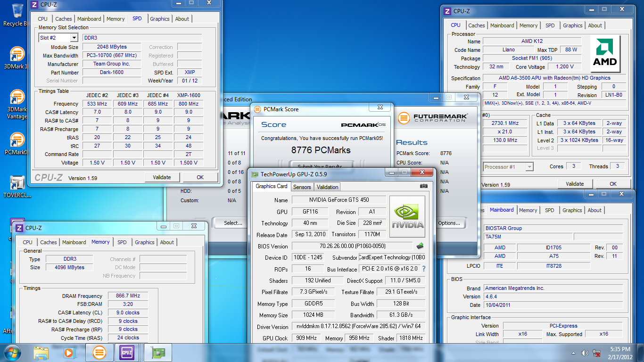Click the Specification value AMD A6-3500 APU
The image size is (644, 362).
click(554, 78)
